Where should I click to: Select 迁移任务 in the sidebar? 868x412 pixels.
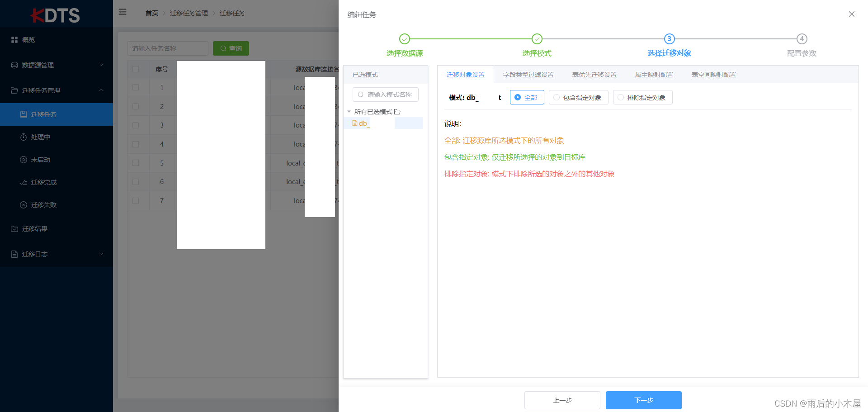[57, 114]
